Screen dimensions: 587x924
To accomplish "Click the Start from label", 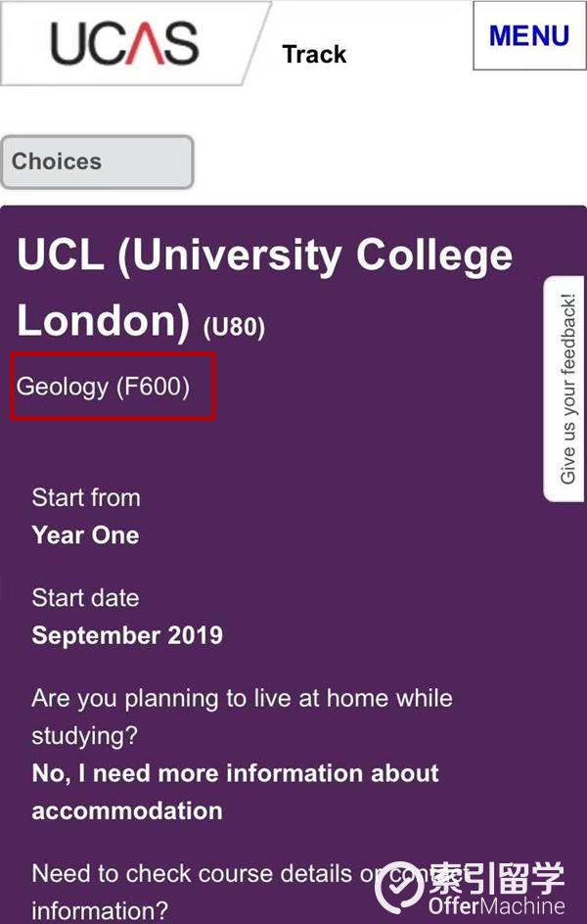I will click(x=86, y=498).
